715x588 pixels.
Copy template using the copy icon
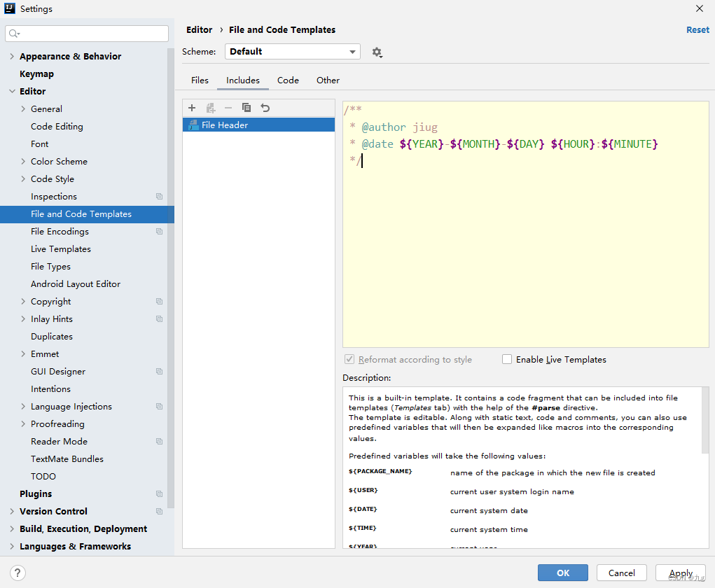tap(247, 108)
